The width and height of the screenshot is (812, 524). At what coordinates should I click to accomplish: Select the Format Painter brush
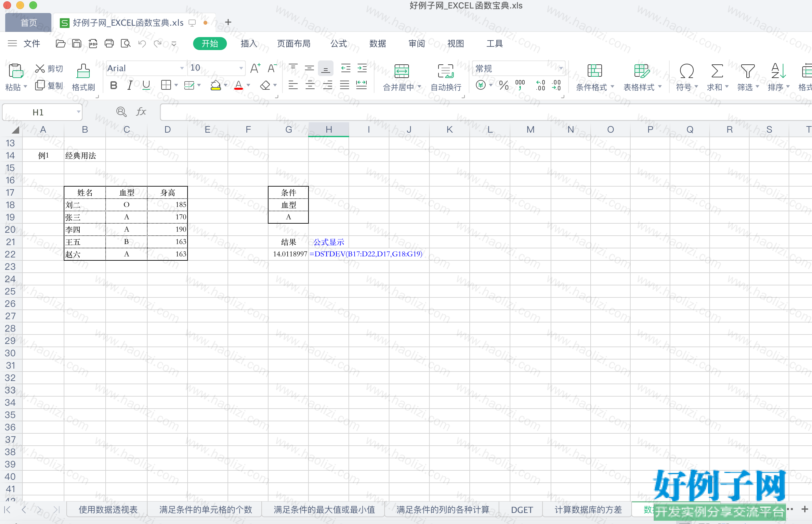(83, 71)
